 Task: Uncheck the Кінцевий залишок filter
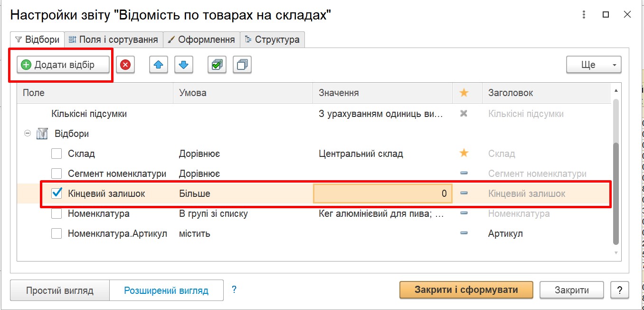pos(57,193)
